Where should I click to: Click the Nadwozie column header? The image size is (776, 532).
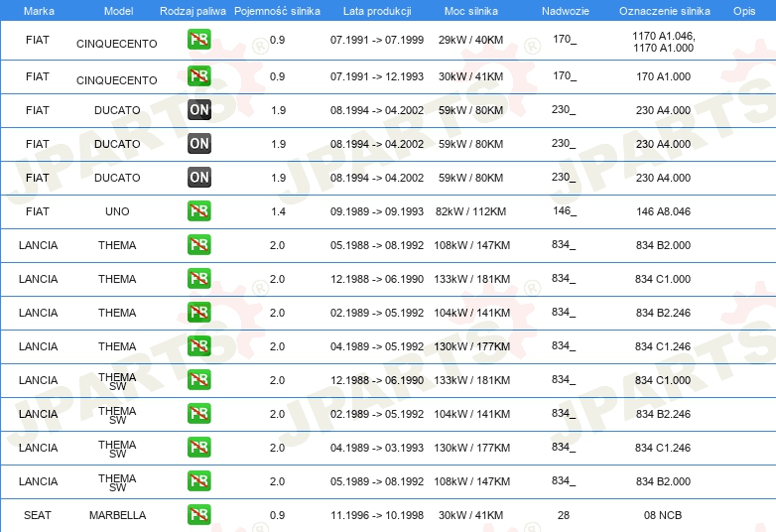click(x=566, y=11)
